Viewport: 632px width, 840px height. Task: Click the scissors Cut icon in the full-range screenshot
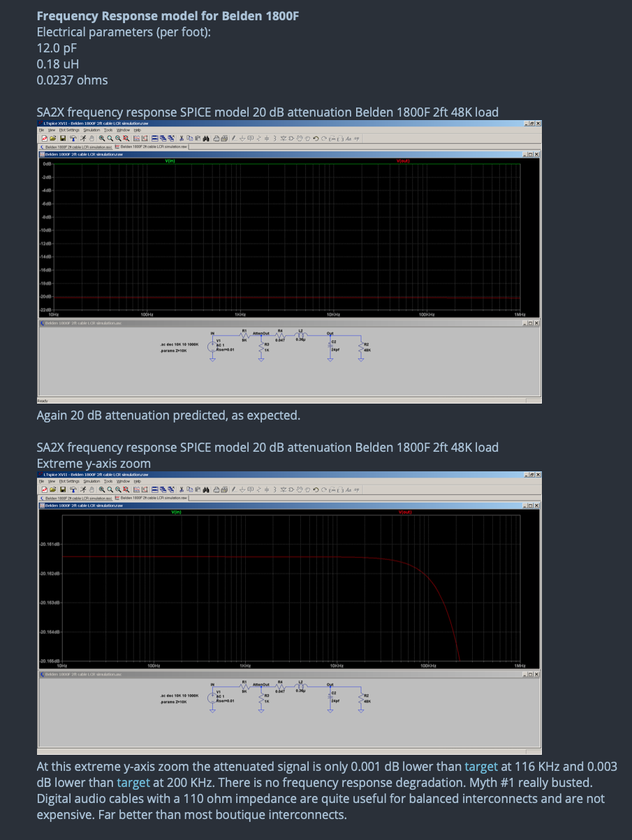(181, 138)
